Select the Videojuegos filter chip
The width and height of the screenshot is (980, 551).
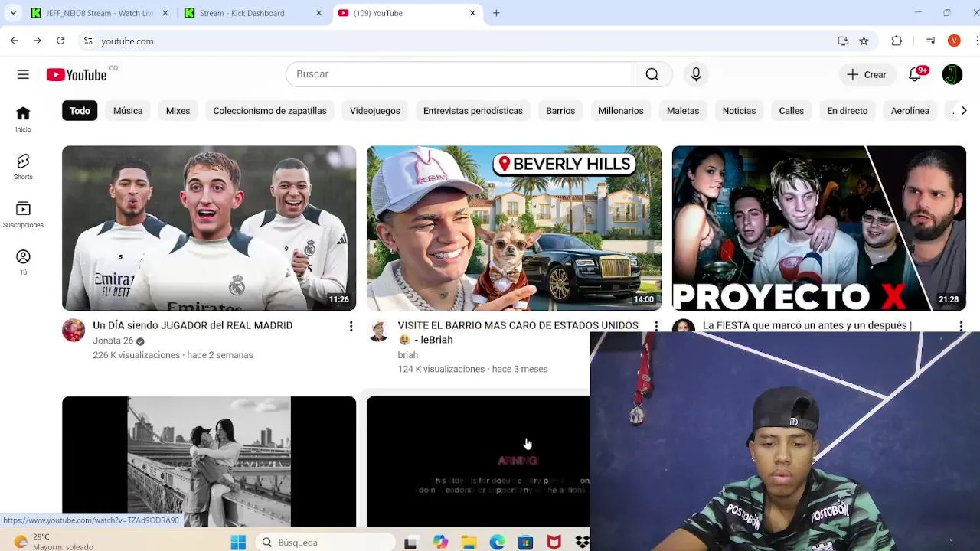click(x=375, y=111)
